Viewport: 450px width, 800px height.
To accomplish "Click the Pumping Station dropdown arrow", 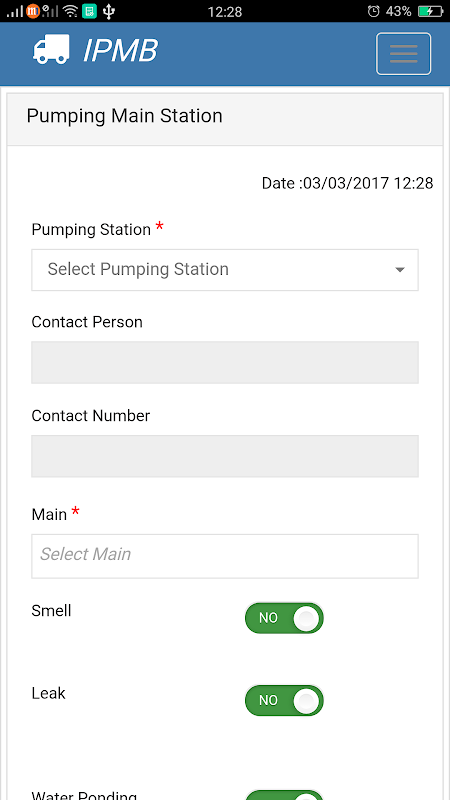I will click(400, 270).
